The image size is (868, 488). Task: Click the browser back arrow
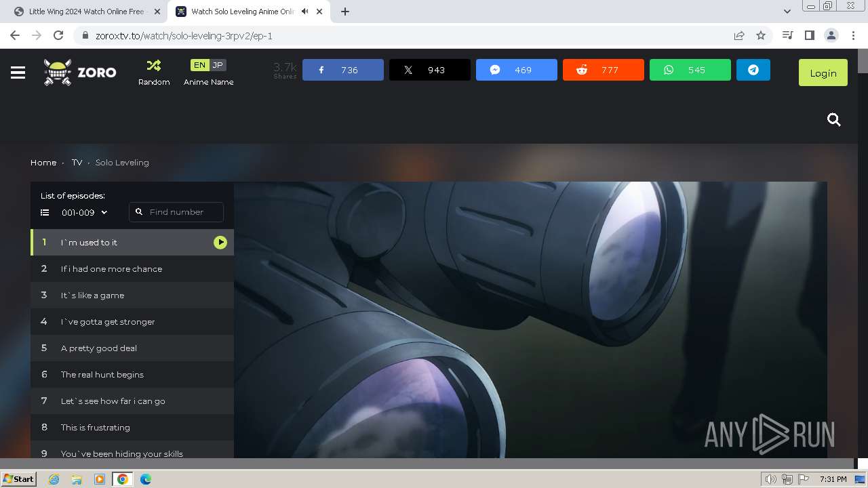(15, 35)
